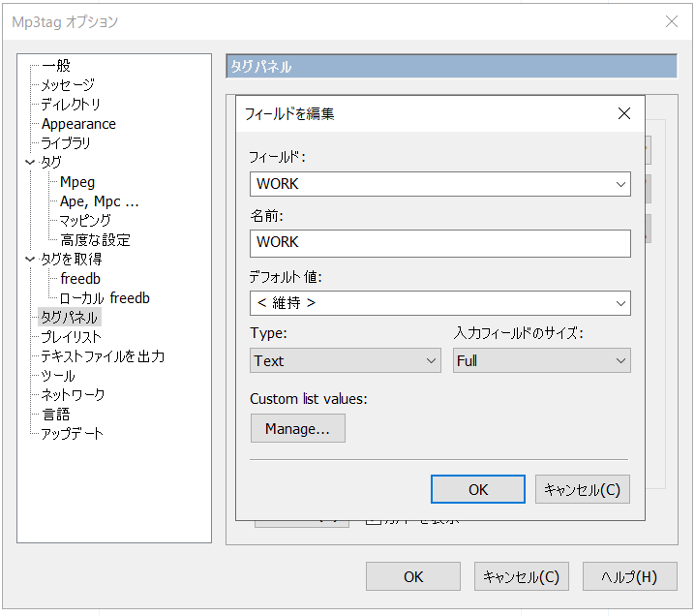695x616 pixels.
Task: Select 一般 in the options tree
Action: click(x=56, y=66)
